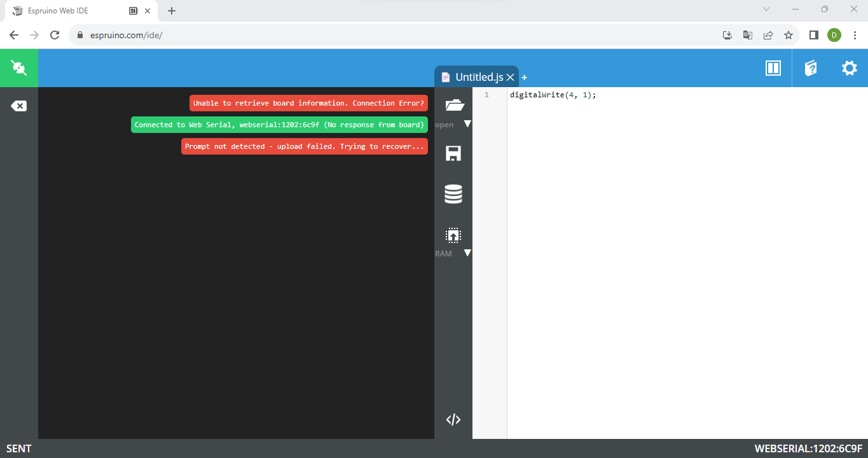Close the Untitled.js tab
Image resolution: width=868 pixels, height=458 pixels.
510,78
